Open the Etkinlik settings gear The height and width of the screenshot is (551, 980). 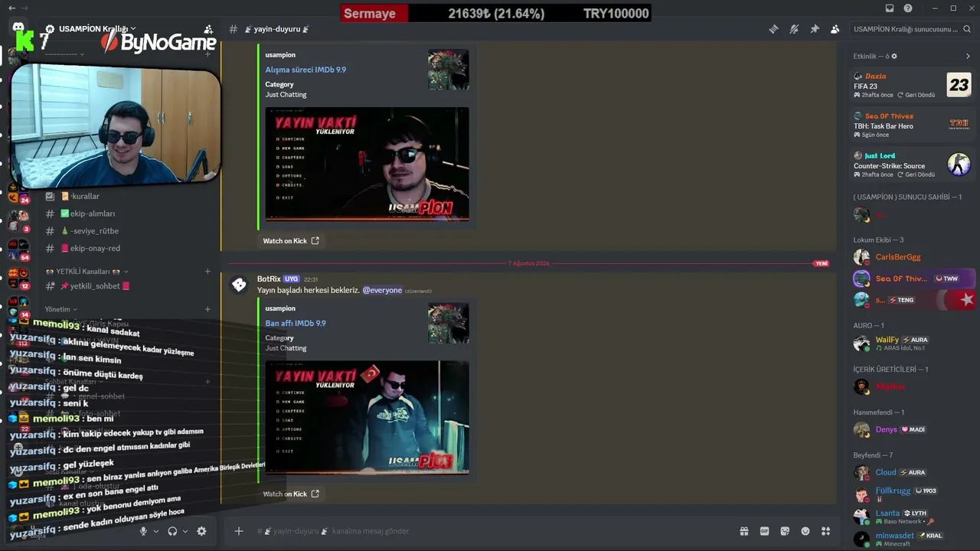click(894, 56)
